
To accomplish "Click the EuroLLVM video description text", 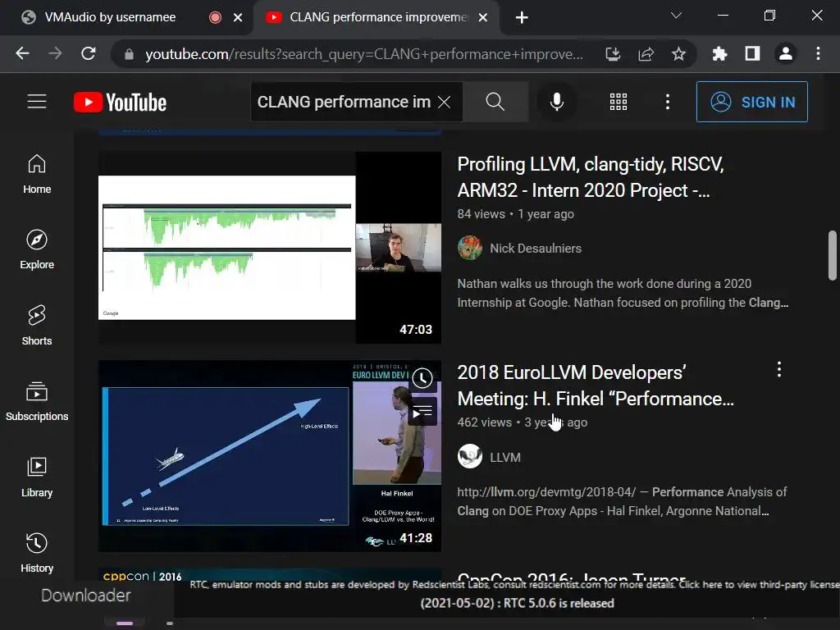I will tap(622, 501).
